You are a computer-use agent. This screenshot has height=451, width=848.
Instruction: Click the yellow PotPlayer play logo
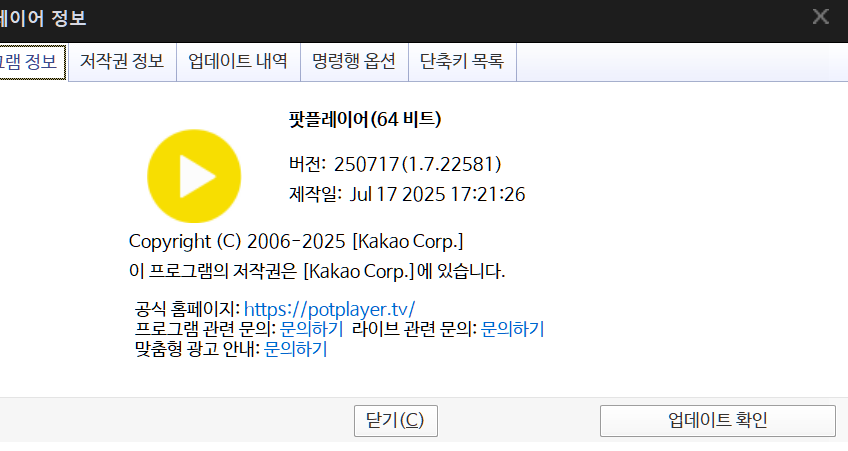(194, 176)
